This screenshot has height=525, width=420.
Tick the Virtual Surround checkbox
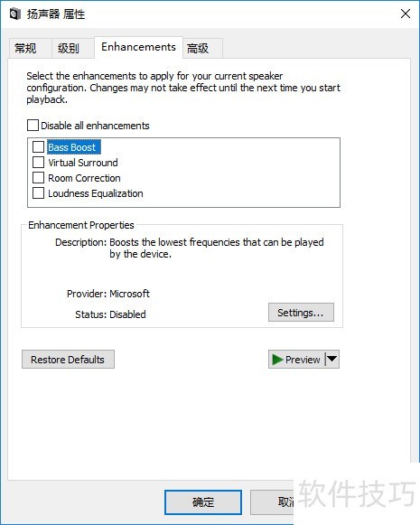pyautogui.click(x=38, y=162)
